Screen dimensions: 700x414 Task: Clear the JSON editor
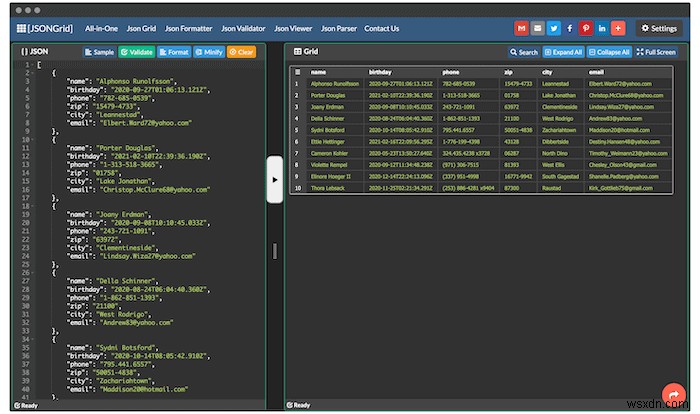click(x=241, y=52)
